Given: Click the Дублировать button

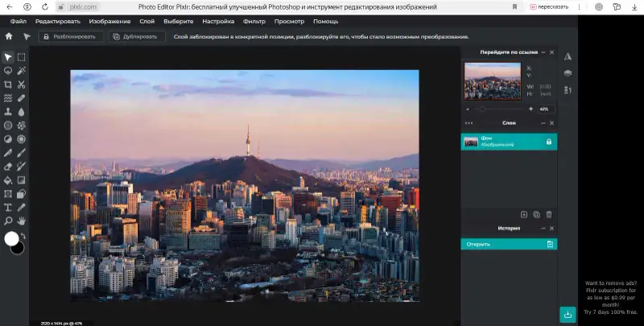Looking at the screenshot, I should [137, 36].
